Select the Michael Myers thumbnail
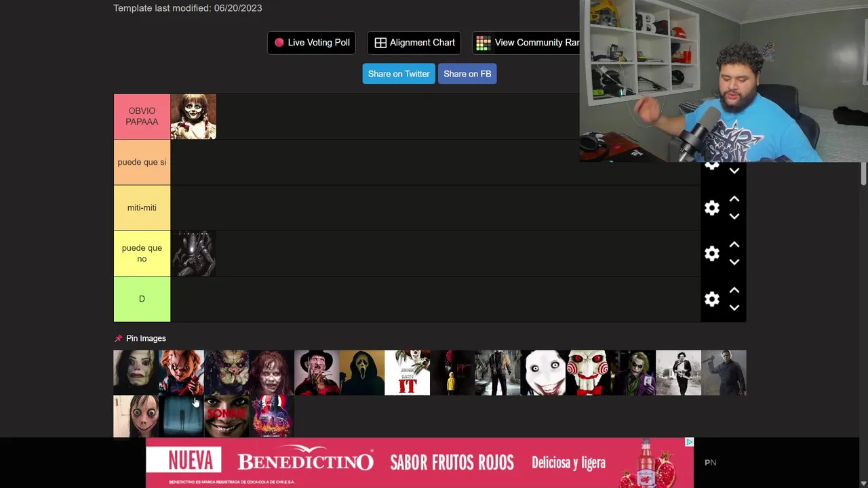This screenshot has height=488, width=868. pyautogui.click(x=724, y=373)
